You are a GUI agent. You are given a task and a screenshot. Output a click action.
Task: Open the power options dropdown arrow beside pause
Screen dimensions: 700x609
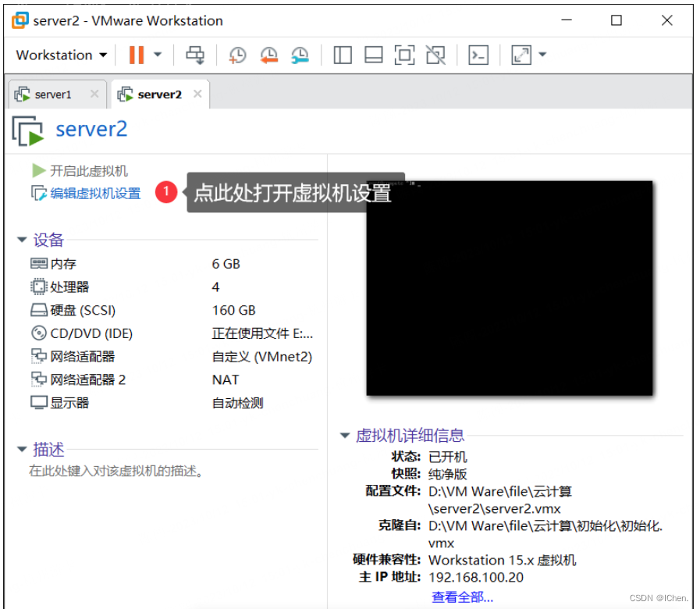pyautogui.click(x=158, y=55)
